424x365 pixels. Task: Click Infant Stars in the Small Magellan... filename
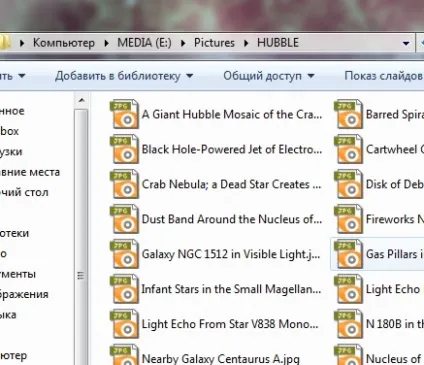pyautogui.click(x=231, y=289)
